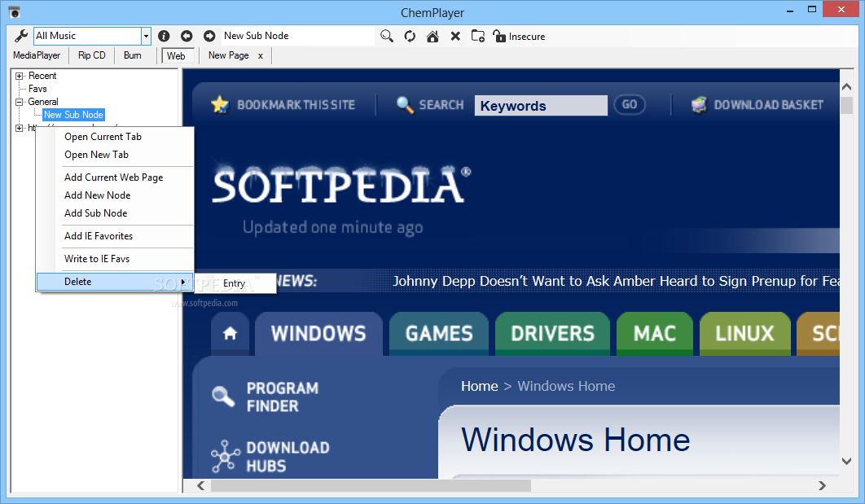Switch to the Rip CD tab
865x504 pixels.
[x=91, y=55]
